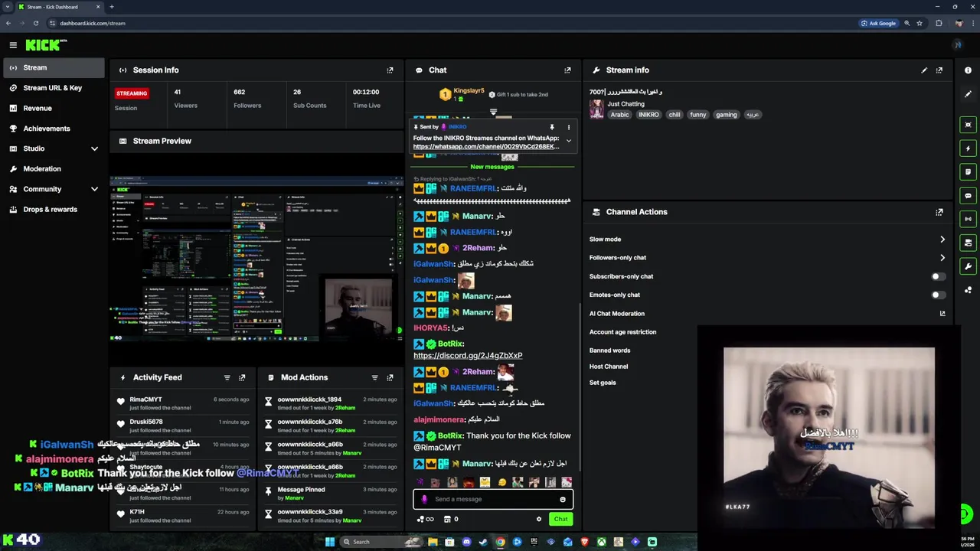Collapse the leaderboard arrow under Kingslayr5
980x551 pixels.
pyautogui.click(x=493, y=112)
